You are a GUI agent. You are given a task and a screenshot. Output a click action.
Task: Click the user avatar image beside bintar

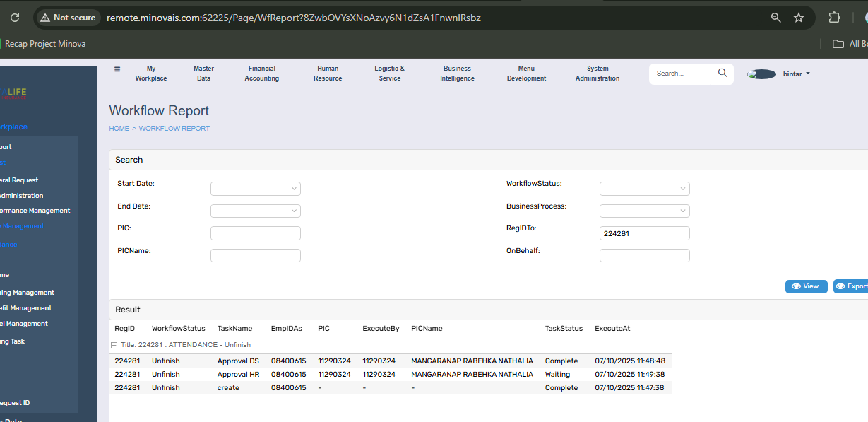(762, 74)
